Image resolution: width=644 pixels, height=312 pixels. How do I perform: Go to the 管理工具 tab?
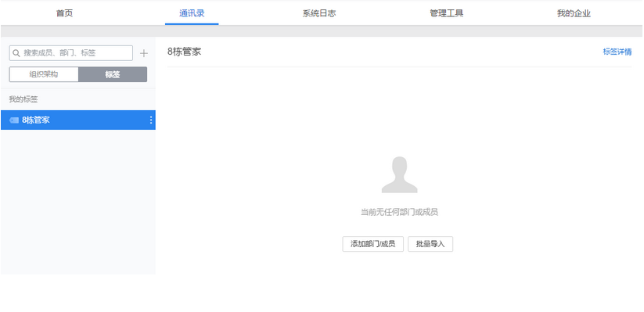click(x=447, y=13)
